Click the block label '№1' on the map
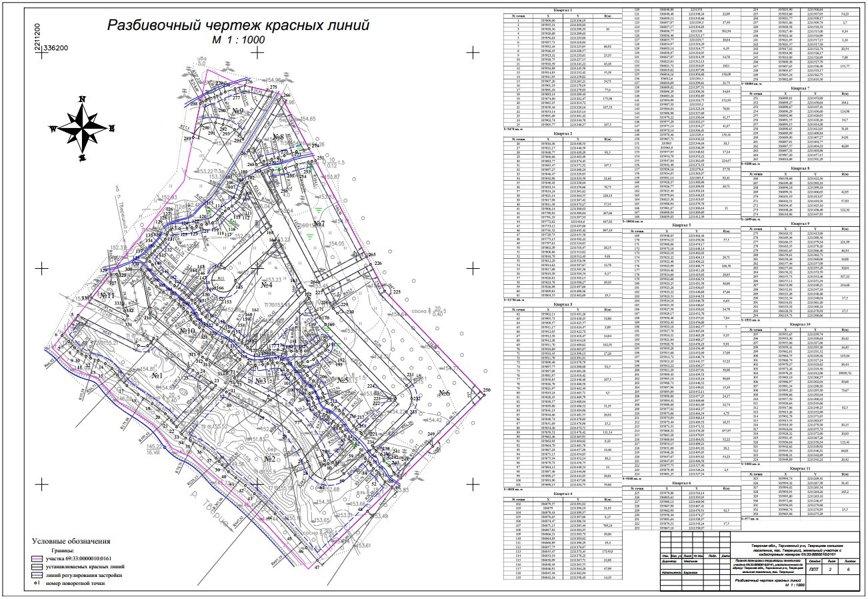 (x=157, y=376)
